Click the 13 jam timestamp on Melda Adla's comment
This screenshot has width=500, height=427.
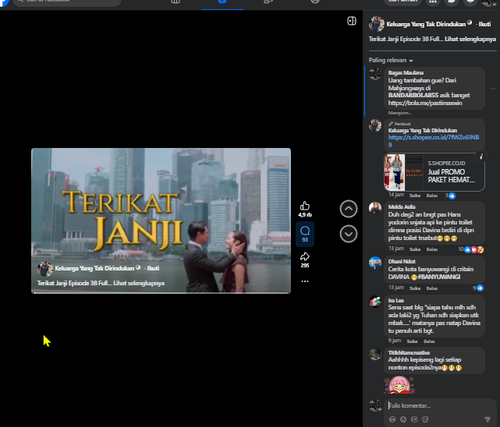point(396,249)
